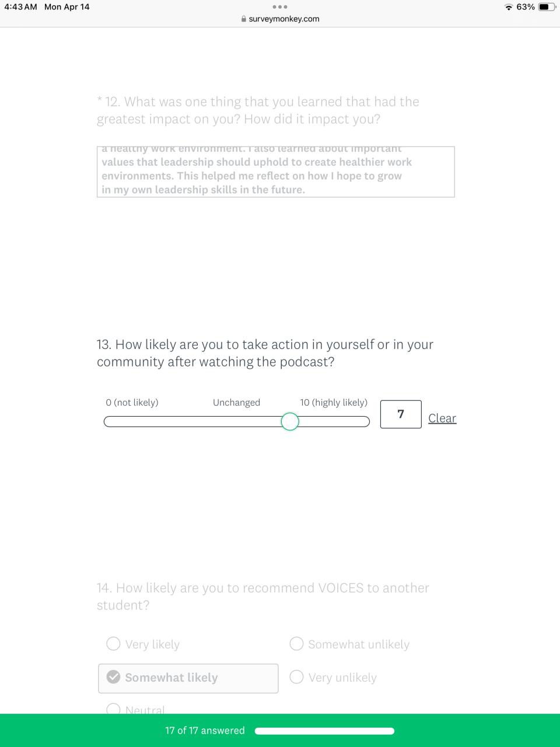
Task: Tap the Wi-Fi status icon
Action: coord(509,7)
